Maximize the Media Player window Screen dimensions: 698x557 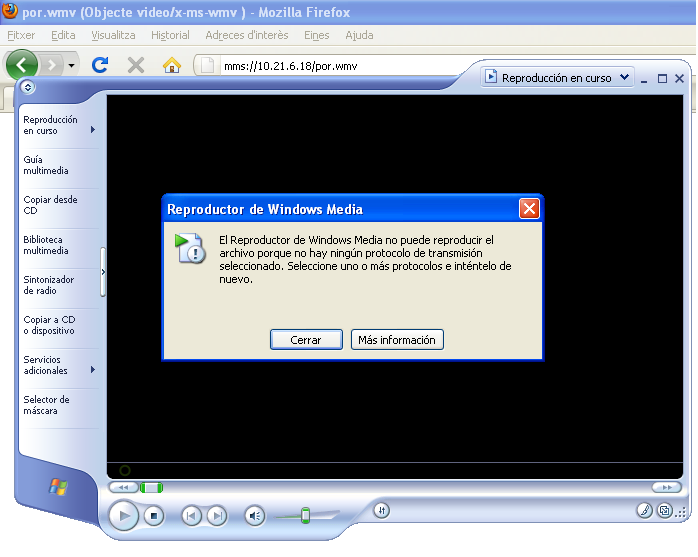(x=662, y=79)
